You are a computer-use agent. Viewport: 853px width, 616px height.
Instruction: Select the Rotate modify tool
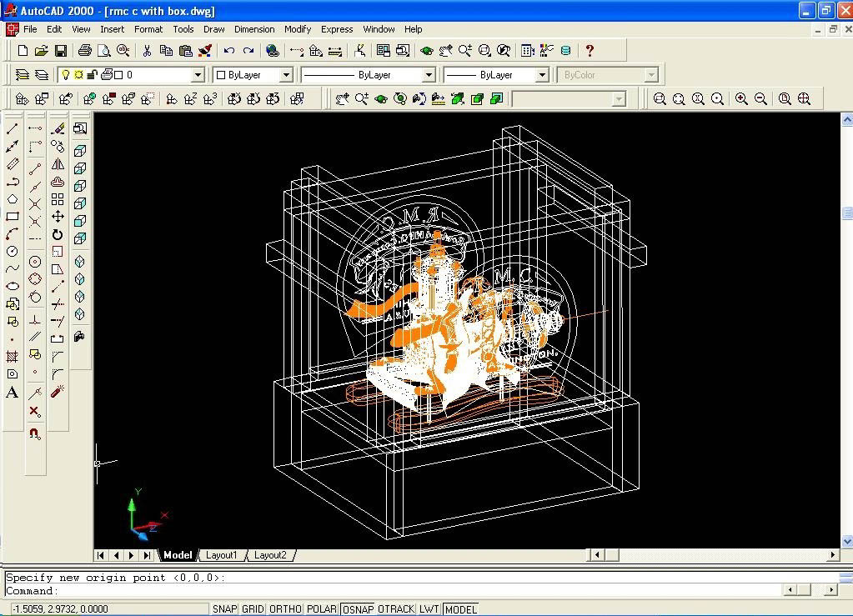[x=58, y=234]
